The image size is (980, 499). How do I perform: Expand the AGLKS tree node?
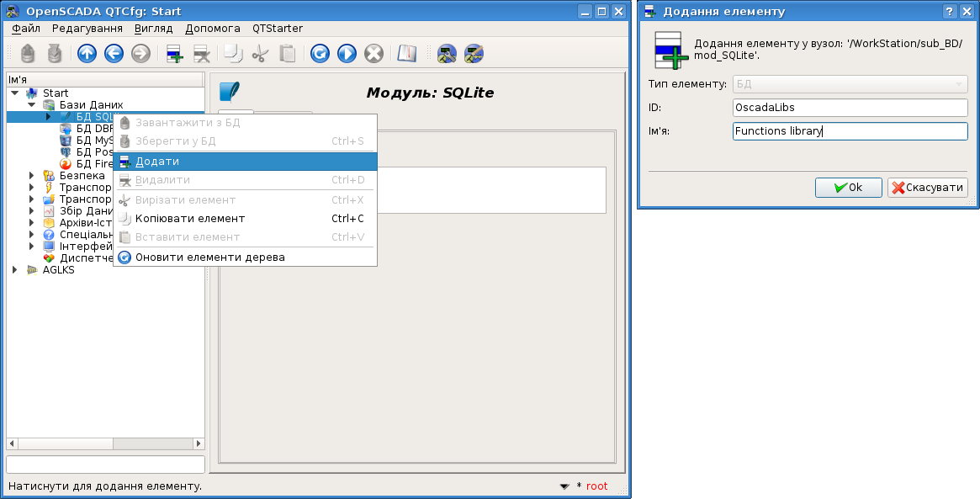(x=15, y=270)
